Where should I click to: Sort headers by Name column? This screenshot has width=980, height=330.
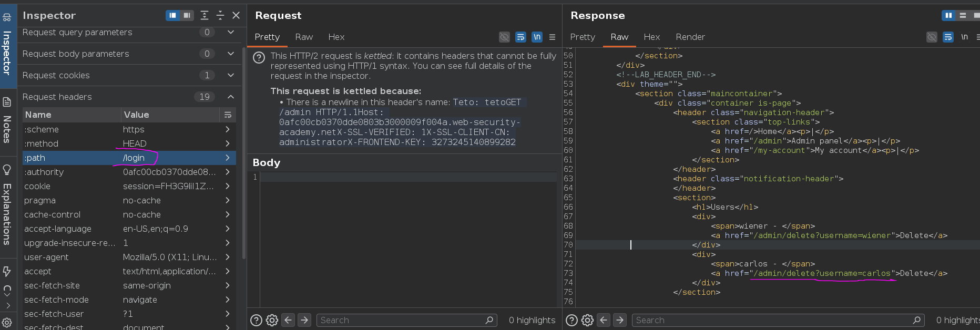point(71,115)
